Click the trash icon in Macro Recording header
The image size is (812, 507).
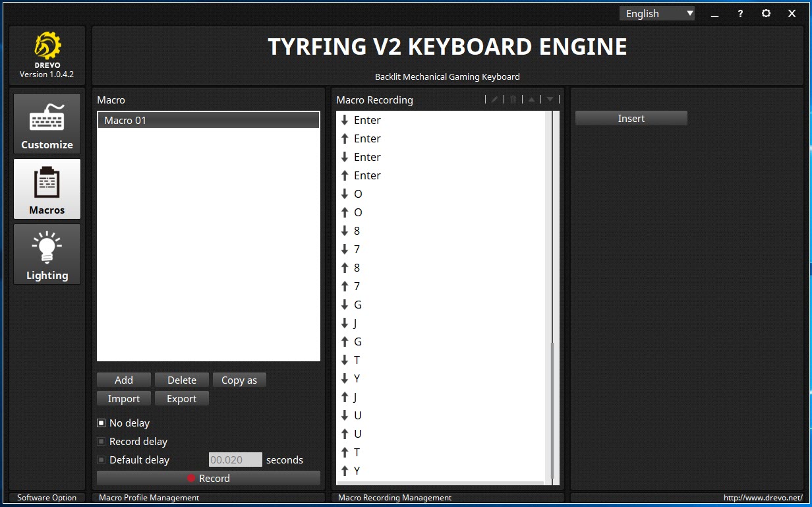tap(513, 100)
